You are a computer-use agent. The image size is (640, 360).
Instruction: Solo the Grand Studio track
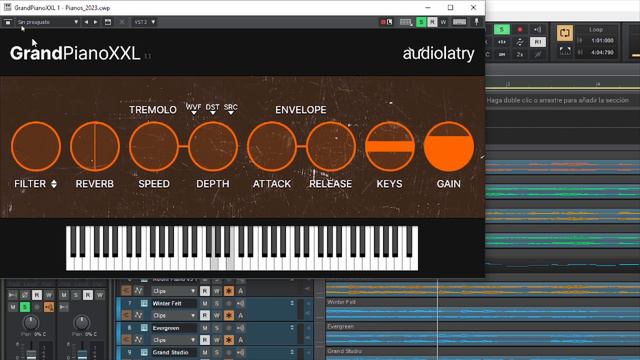217,352
